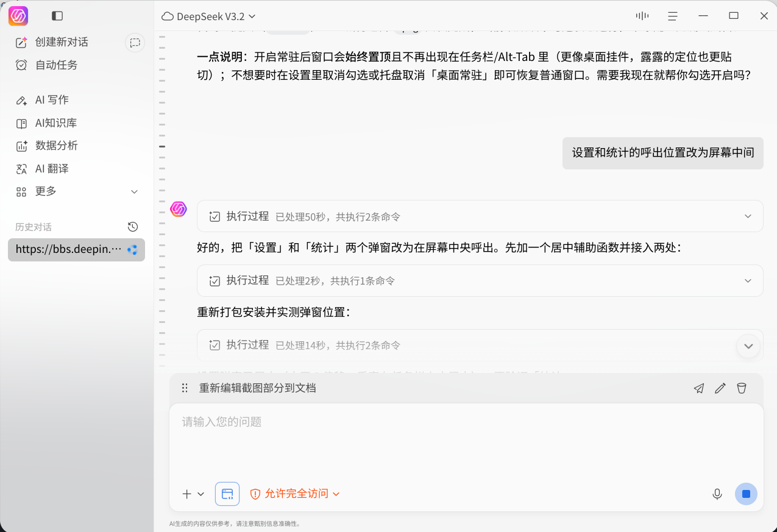Edit the queued message with the pencil icon
The height and width of the screenshot is (532, 777).
click(720, 388)
